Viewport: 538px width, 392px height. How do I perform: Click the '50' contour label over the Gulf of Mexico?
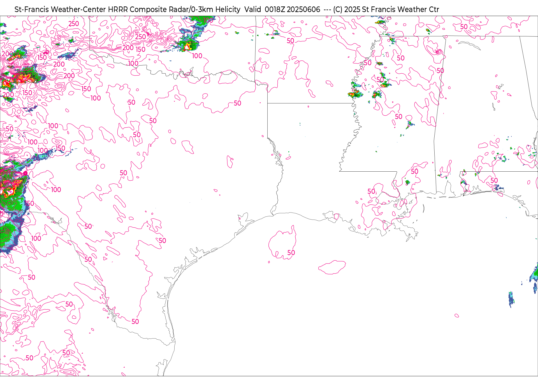point(291,253)
